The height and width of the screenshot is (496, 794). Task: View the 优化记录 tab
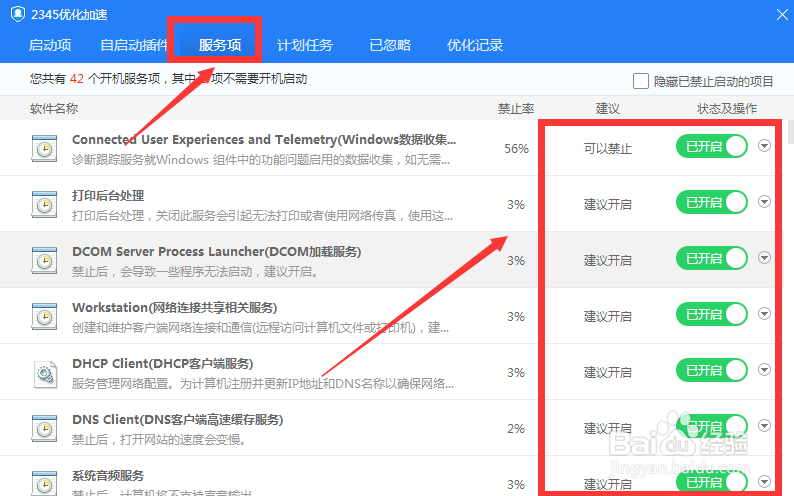pyautogui.click(x=475, y=45)
